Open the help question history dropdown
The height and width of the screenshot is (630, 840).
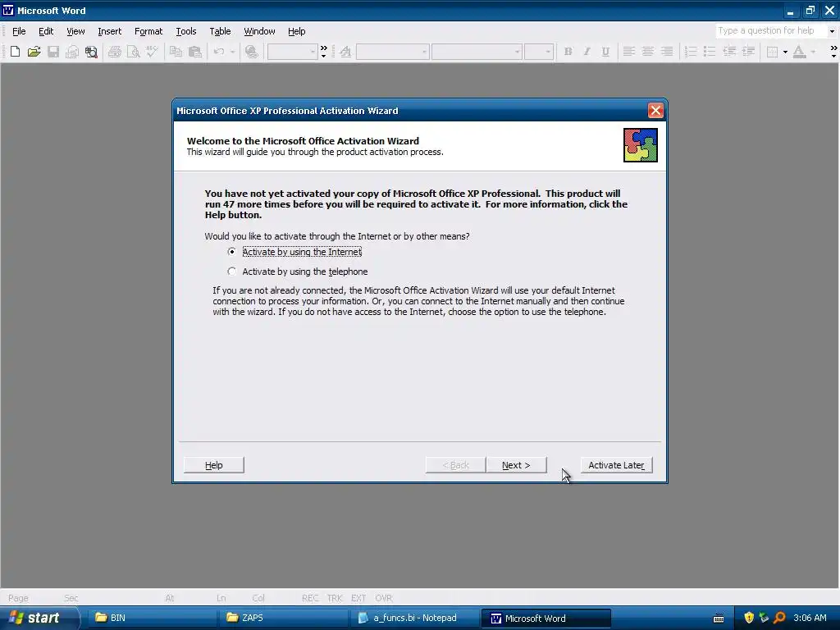tap(832, 31)
